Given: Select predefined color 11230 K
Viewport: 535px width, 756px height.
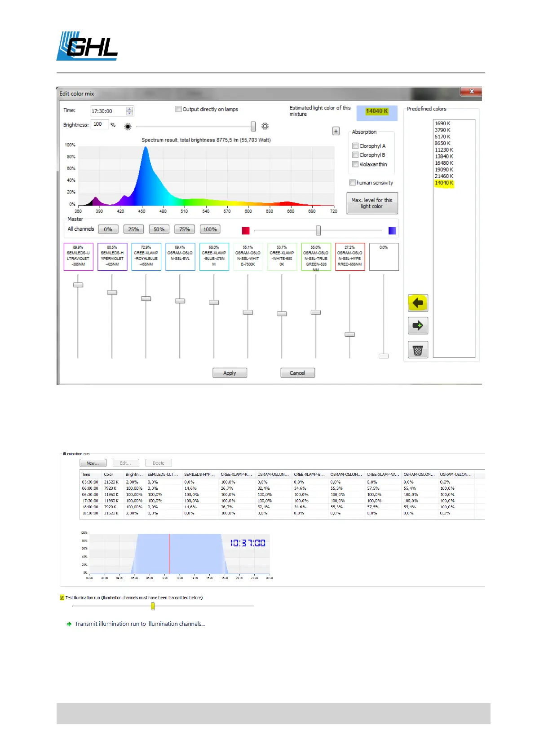Looking at the screenshot, I should 444,150.
